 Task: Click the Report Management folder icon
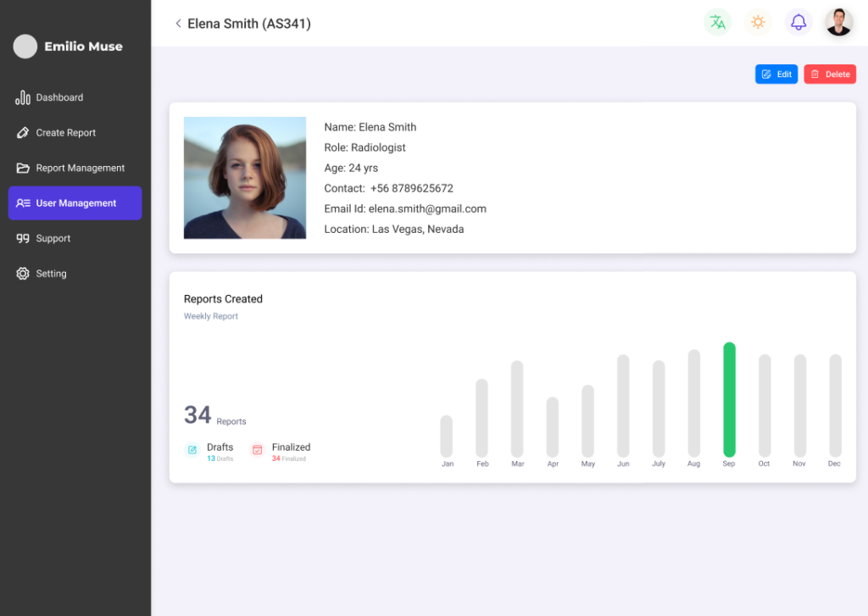click(x=23, y=168)
